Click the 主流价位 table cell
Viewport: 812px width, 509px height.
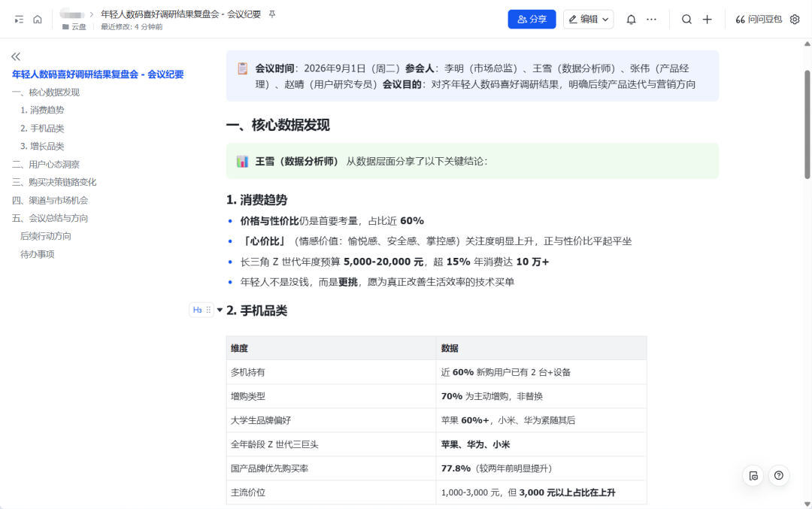(331, 492)
